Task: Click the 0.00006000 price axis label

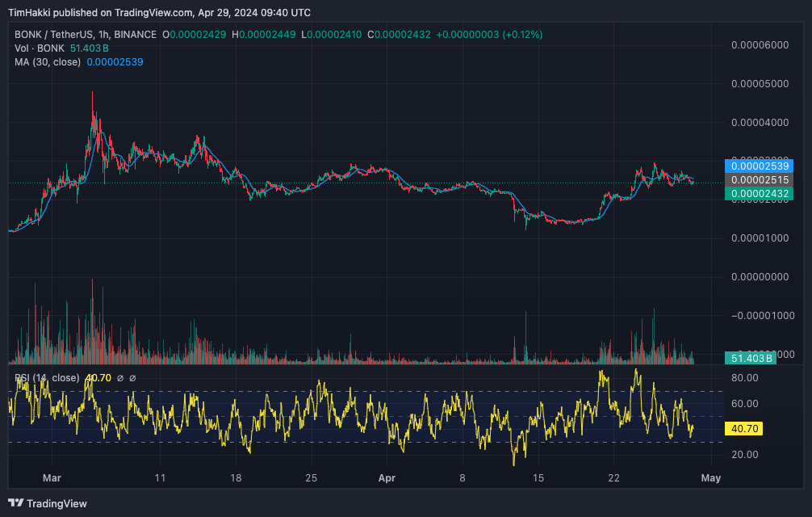Action: (760, 45)
